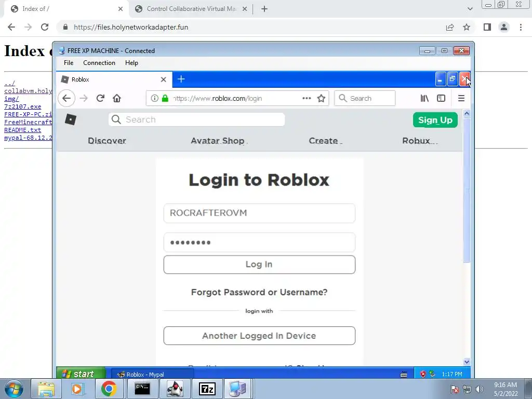
Task: Open the img/ directory link
Action: (x=11, y=99)
